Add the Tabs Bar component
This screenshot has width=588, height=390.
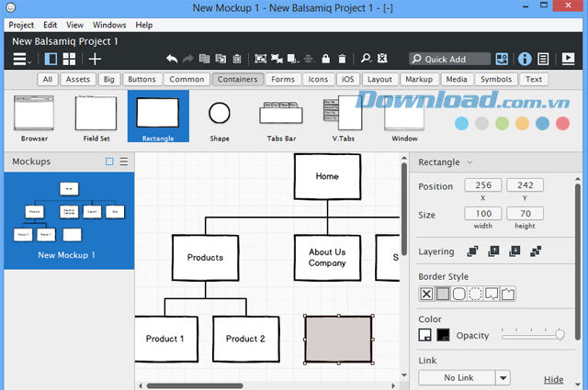(279, 117)
